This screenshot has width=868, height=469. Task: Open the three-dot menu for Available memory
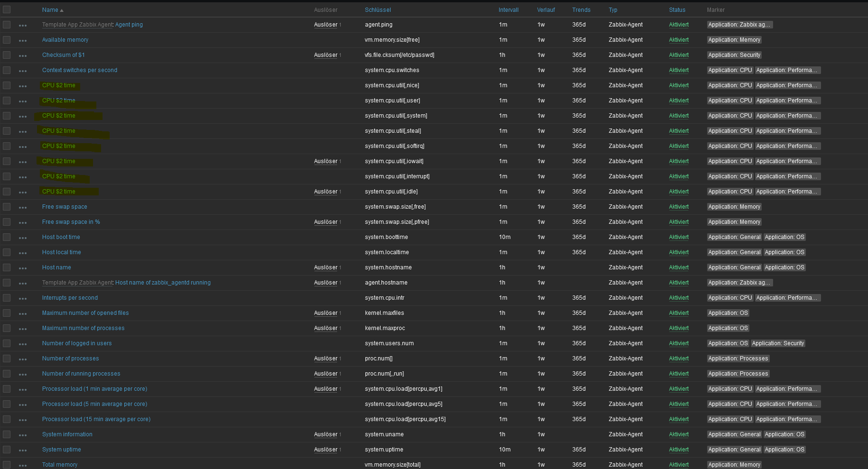(23, 40)
